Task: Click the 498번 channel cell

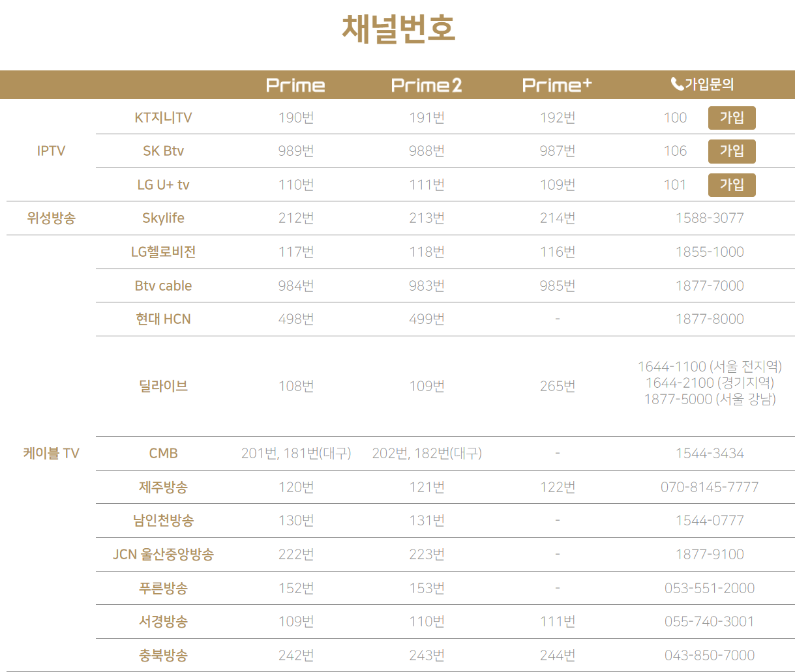Action: click(296, 319)
